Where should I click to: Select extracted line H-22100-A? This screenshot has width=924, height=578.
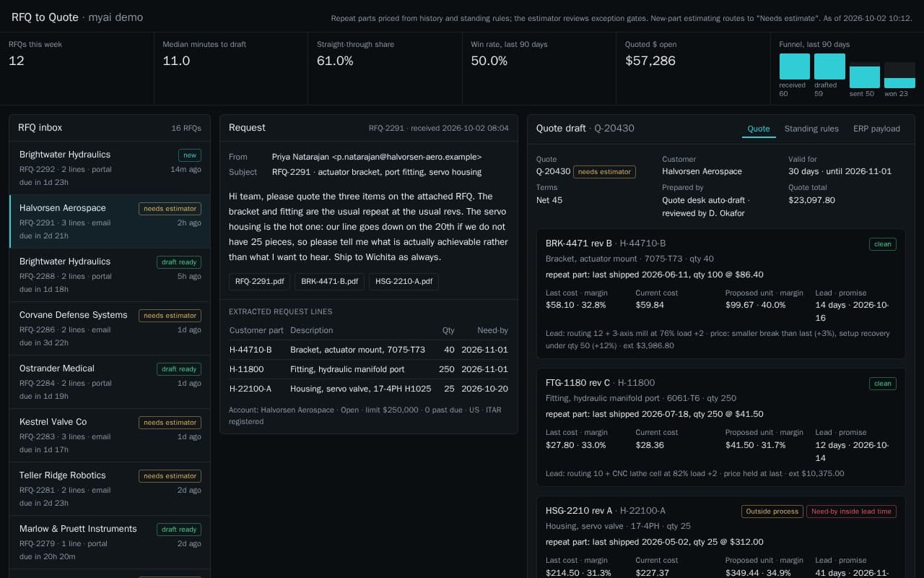pyautogui.click(x=369, y=389)
